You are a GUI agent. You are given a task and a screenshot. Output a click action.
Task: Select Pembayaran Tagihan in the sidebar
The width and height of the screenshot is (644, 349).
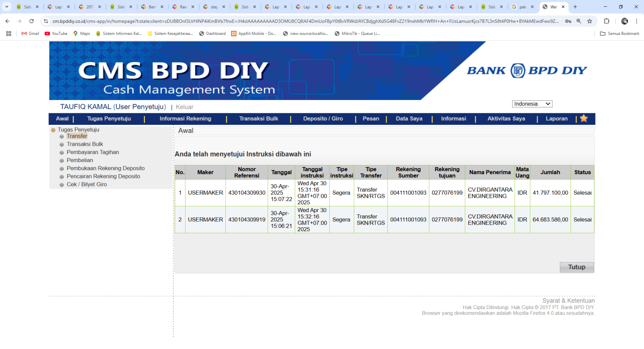pos(93,152)
